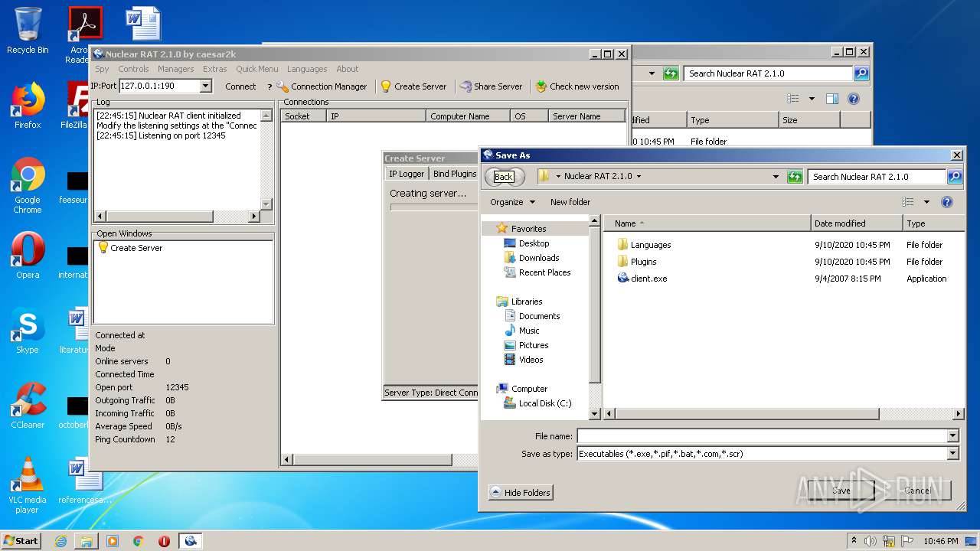Click Server Name column header in Connections
980x551 pixels.
point(586,116)
